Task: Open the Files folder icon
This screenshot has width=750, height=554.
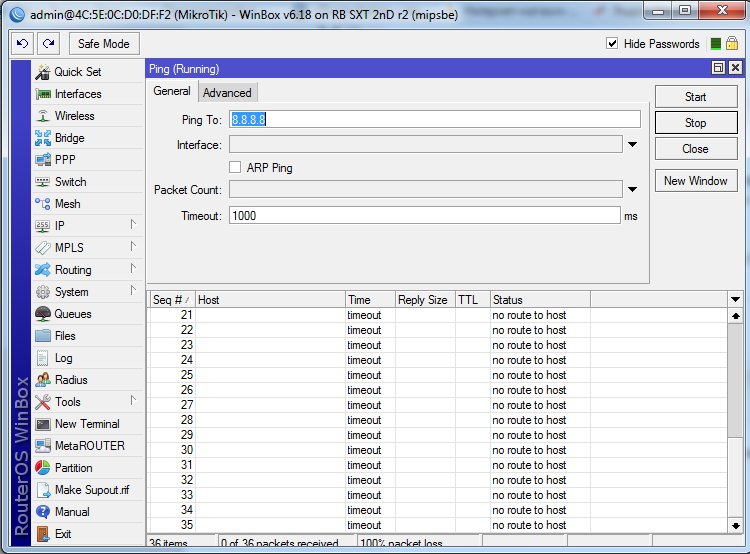Action: point(43,336)
